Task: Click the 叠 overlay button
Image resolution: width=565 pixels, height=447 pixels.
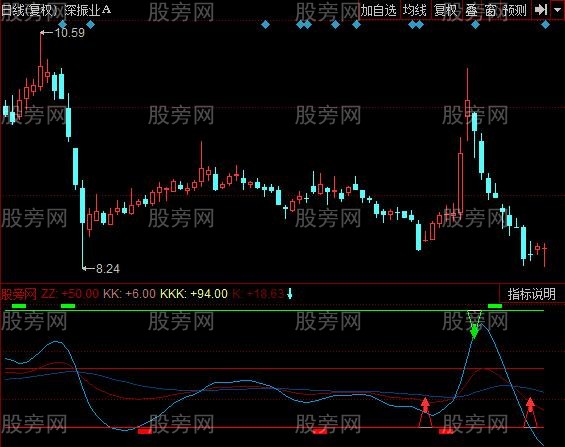Action: tap(471, 10)
